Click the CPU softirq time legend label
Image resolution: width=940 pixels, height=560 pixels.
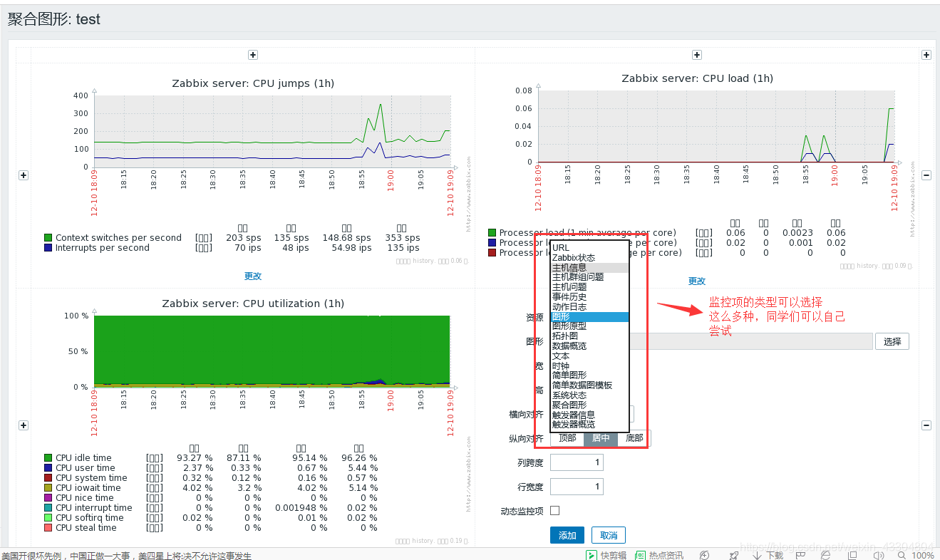coord(90,518)
